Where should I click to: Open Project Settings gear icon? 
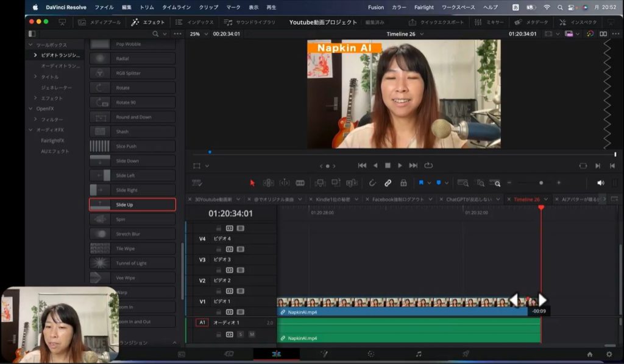coord(609,354)
